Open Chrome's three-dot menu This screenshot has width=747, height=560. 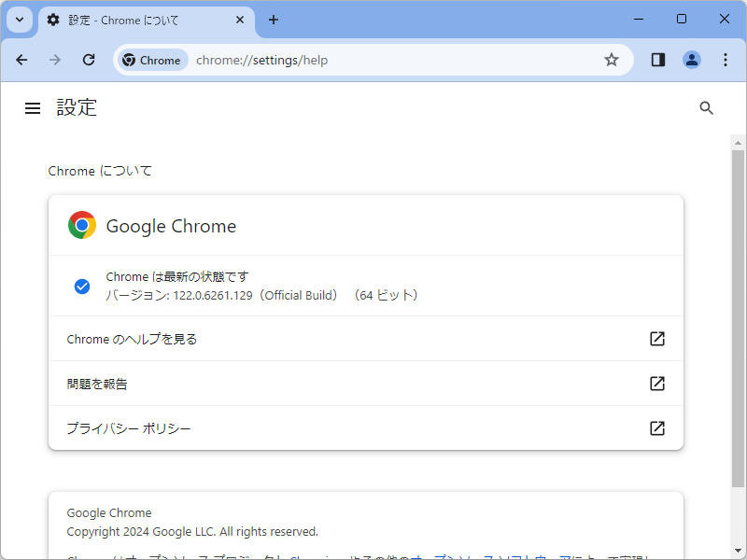tap(726, 60)
